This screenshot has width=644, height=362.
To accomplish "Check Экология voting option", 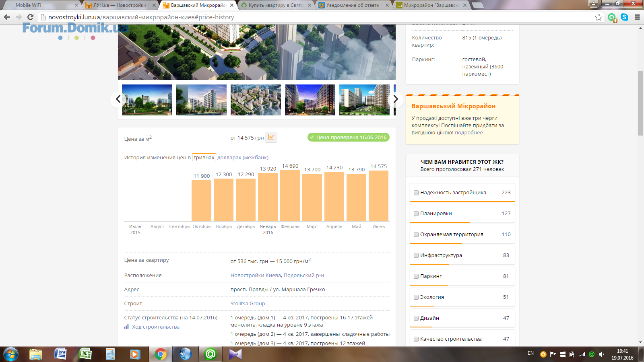I will point(416,297).
